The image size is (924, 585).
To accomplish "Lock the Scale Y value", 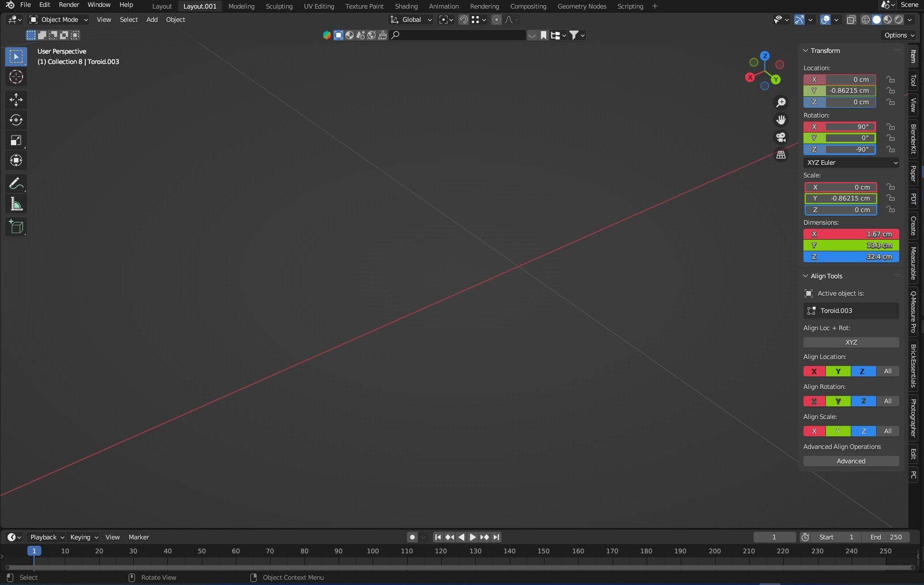I will [x=891, y=198].
